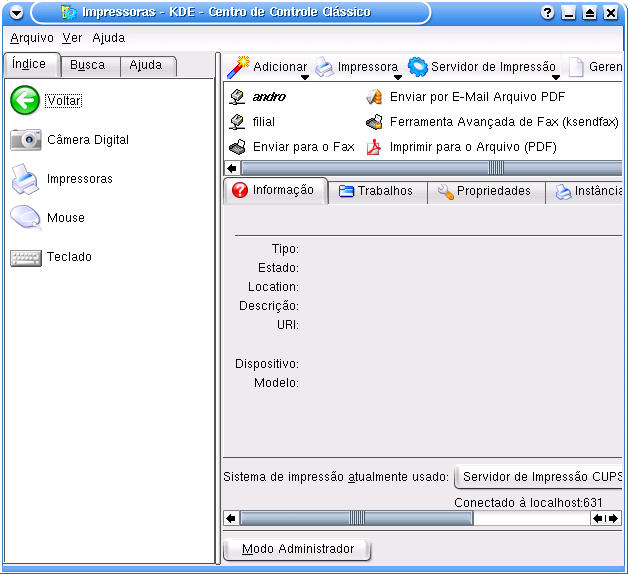Click the Adicionar magic wand icon

[x=238, y=67]
